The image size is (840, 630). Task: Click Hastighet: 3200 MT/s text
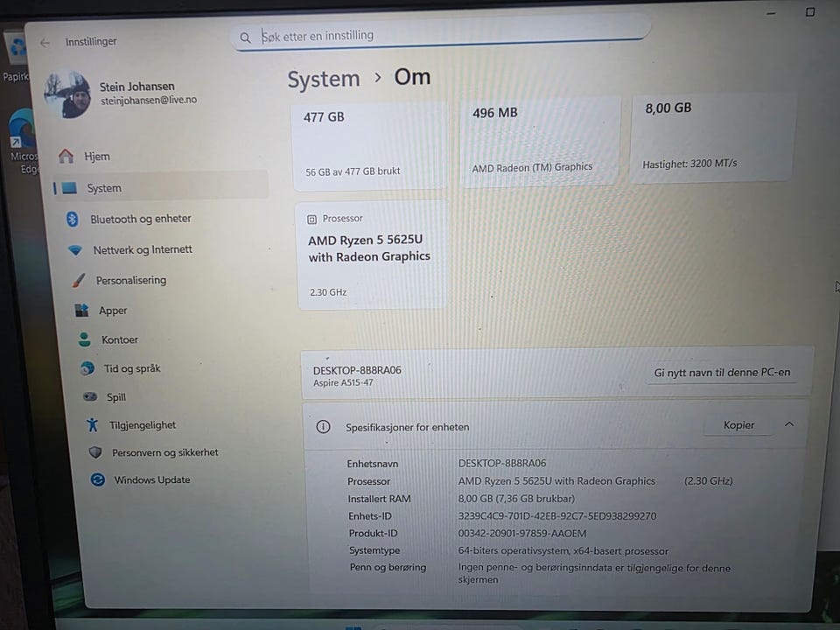pos(689,164)
